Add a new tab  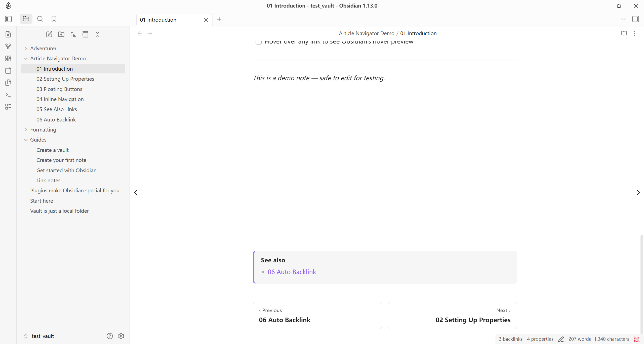click(x=219, y=19)
